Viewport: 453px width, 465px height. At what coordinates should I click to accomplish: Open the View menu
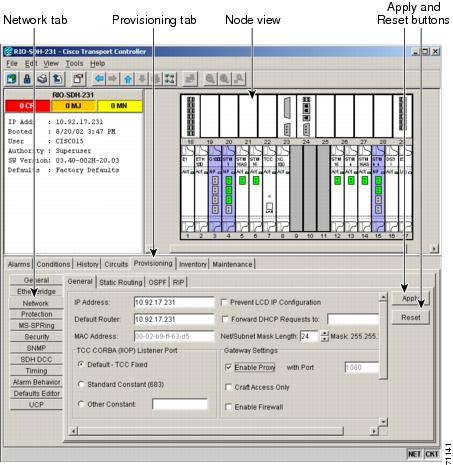51,63
